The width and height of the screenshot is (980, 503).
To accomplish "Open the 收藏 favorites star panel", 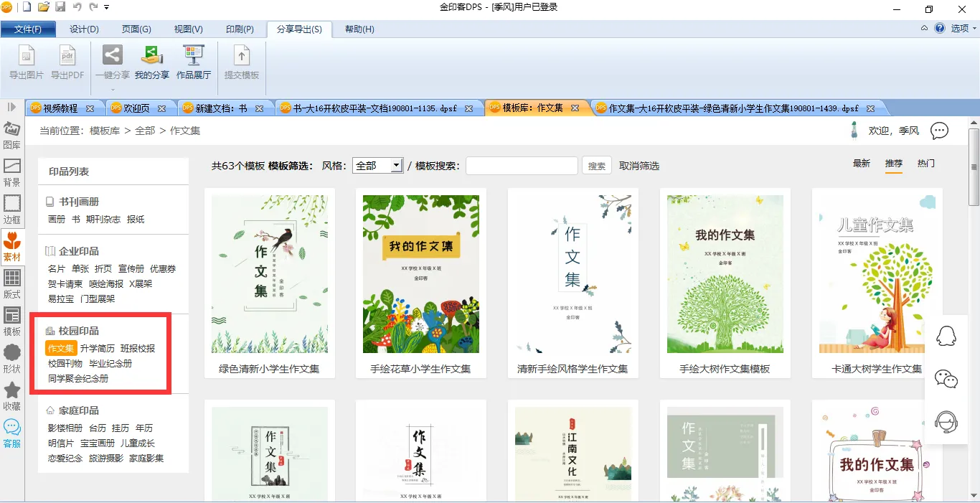I will [x=12, y=395].
